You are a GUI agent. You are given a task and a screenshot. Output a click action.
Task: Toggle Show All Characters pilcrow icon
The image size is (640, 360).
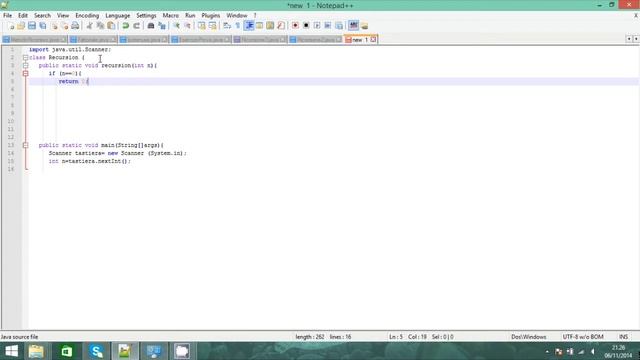[x=238, y=26]
